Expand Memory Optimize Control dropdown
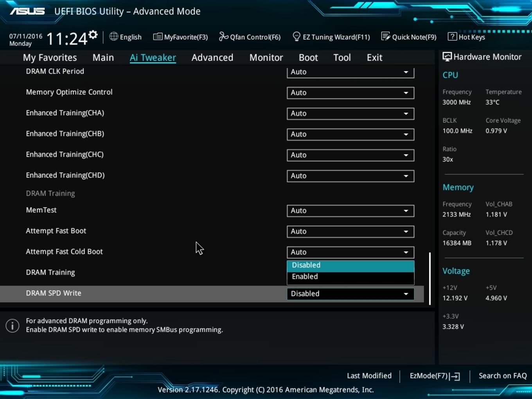532x399 pixels. point(350,93)
